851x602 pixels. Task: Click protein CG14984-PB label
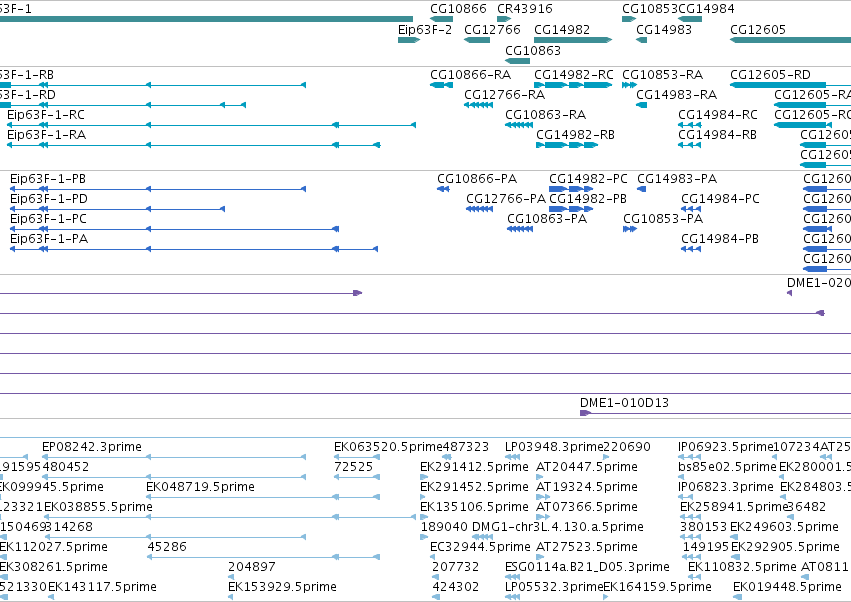720,239
